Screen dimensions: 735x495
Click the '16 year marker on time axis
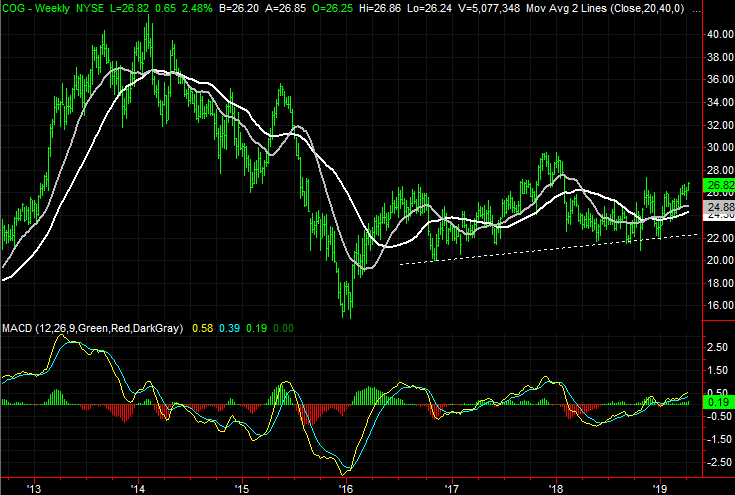(x=346, y=487)
